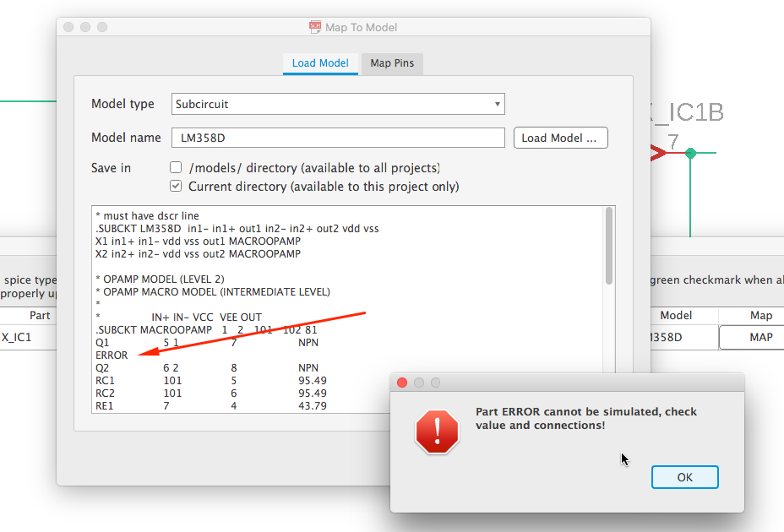
Task: Click into the Model name field
Action: point(338,138)
